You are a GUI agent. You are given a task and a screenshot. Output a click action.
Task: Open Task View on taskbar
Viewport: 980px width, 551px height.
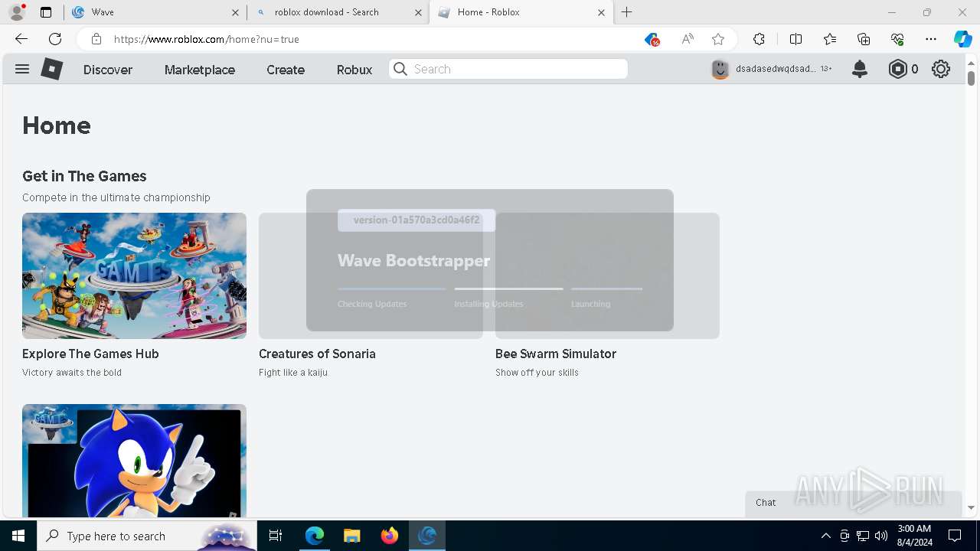(x=276, y=536)
